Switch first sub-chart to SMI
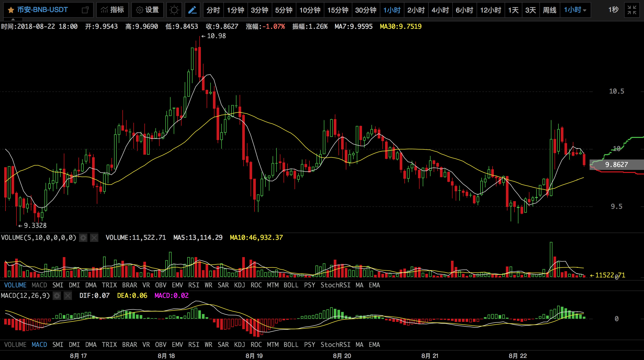The image size is (644, 360). click(x=58, y=285)
